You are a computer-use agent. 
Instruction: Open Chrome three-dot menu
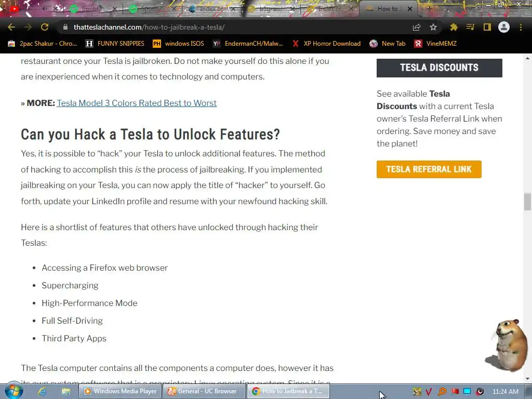[x=521, y=27]
